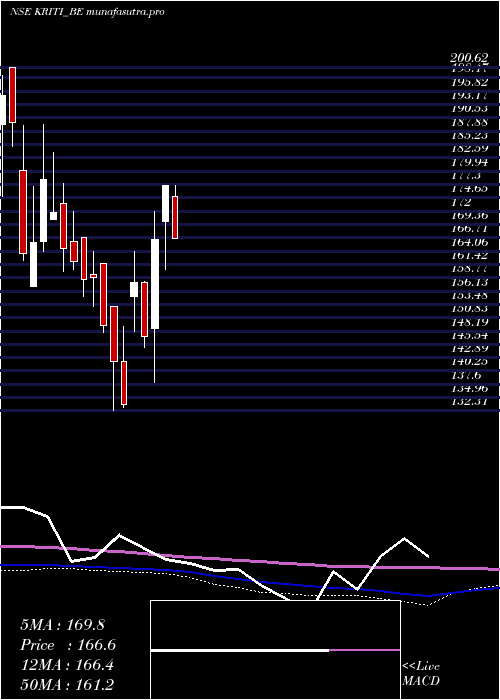Select the 137.6 price level label
The height and width of the screenshot is (700, 500).
(x=466, y=375)
